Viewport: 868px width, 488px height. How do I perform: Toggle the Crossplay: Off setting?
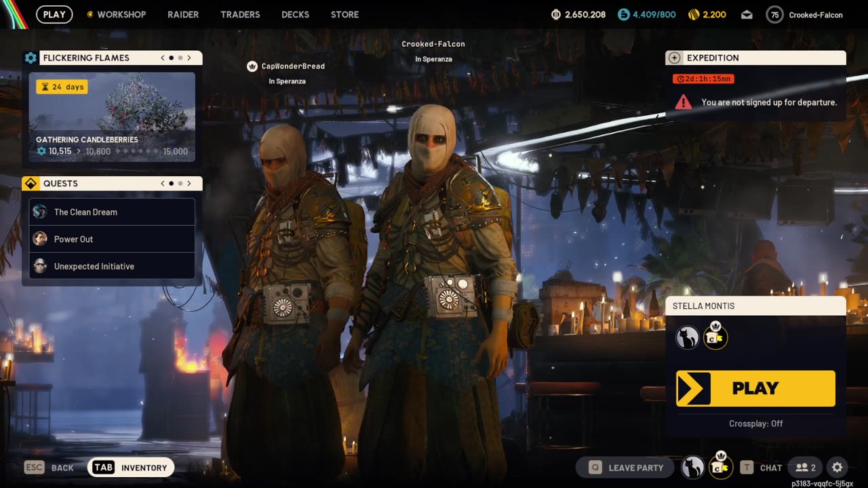click(x=755, y=424)
